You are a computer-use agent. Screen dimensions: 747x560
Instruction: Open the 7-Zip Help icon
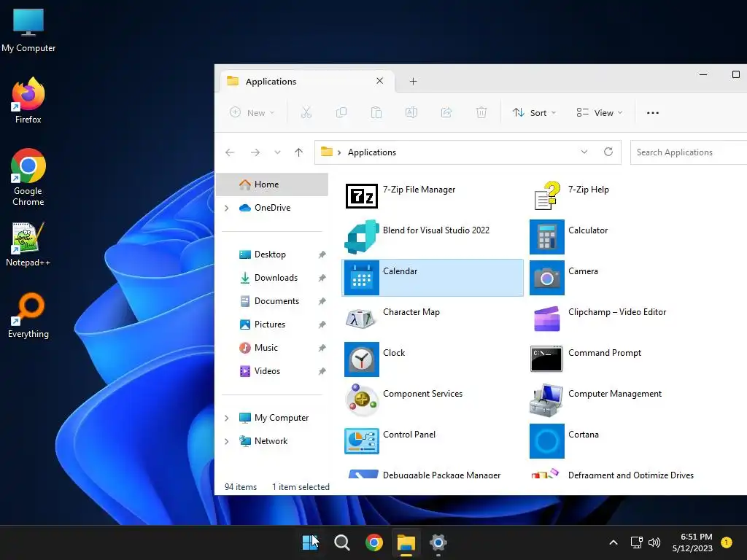547,195
